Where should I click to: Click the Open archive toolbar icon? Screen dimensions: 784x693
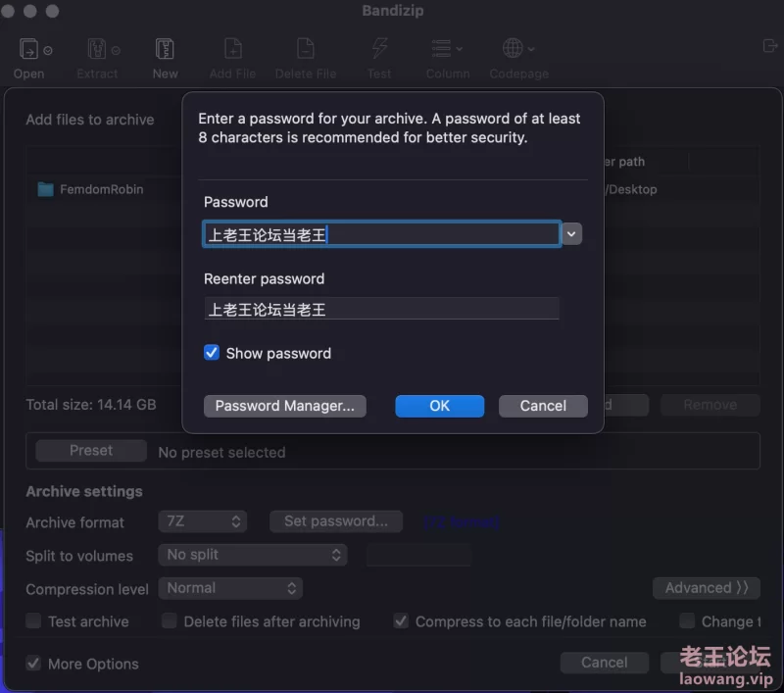pos(28,49)
